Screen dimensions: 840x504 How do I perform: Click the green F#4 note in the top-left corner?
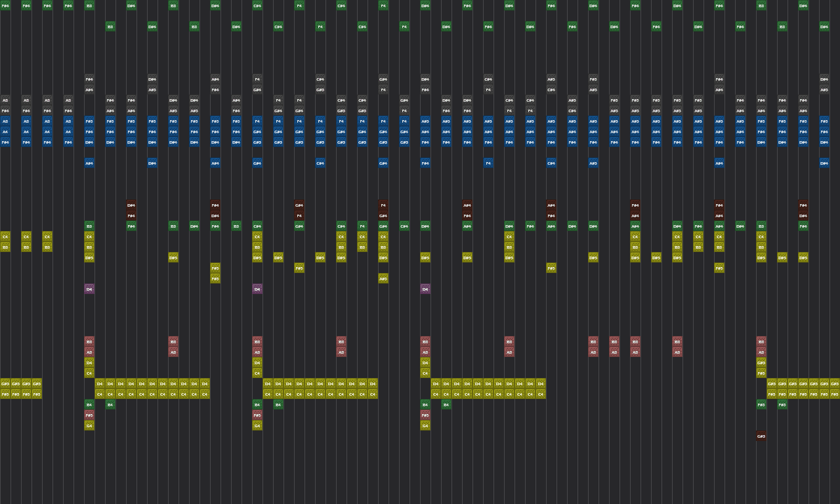tap(5, 5)
